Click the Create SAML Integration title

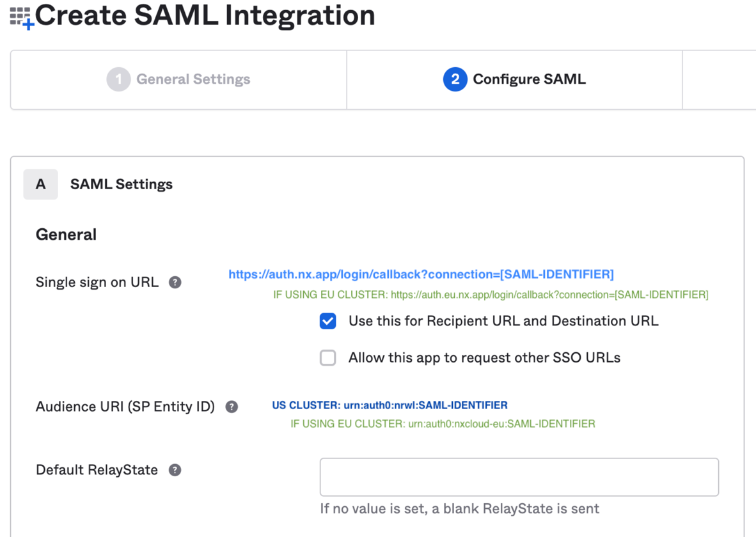pos(205,15)
